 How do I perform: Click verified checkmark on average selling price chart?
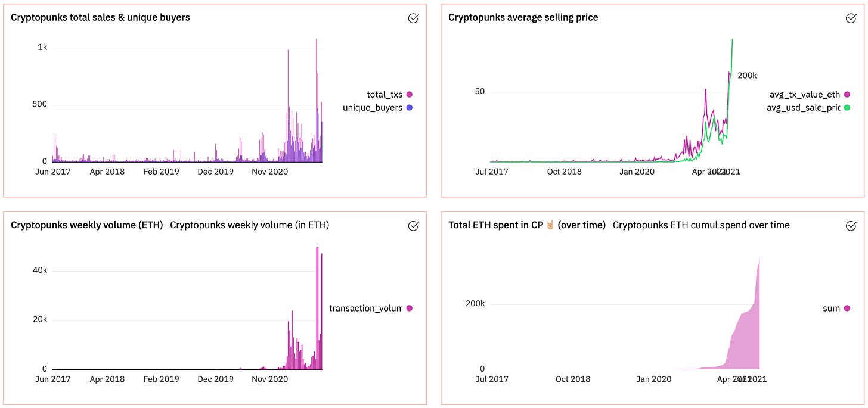click(x=851, y=18)
